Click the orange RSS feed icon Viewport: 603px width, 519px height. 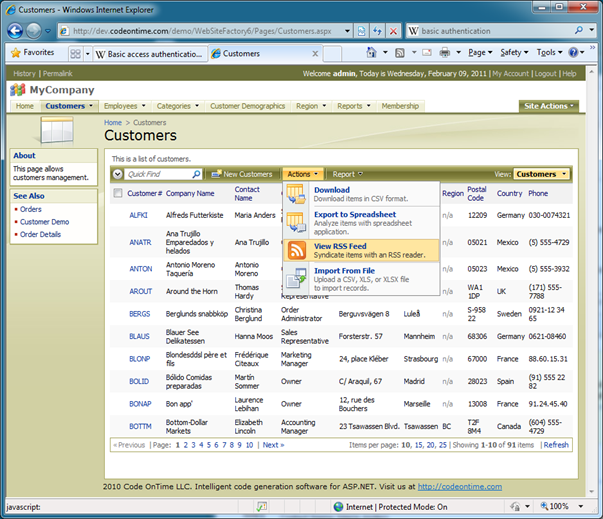coord(297,250)
